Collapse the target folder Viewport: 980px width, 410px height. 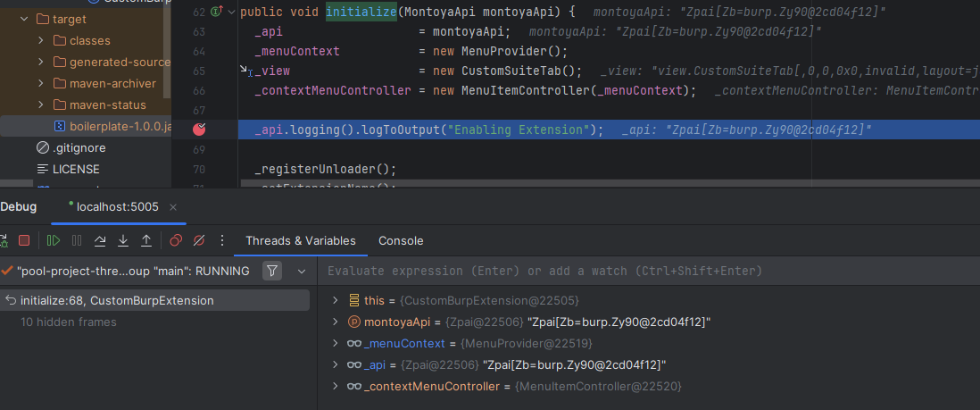24,20
